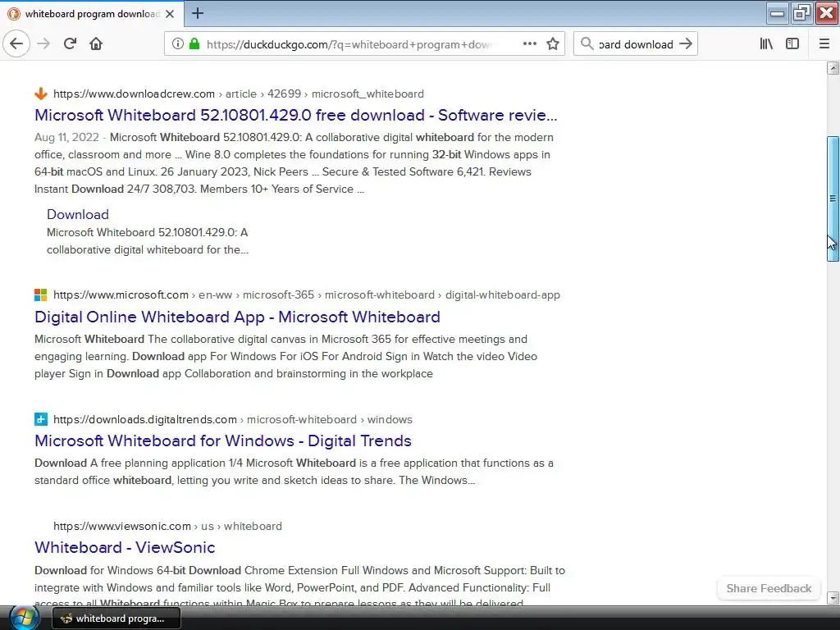
Task: Click Downloadcrew orange arrow favicon
Action: pos(41,94)
